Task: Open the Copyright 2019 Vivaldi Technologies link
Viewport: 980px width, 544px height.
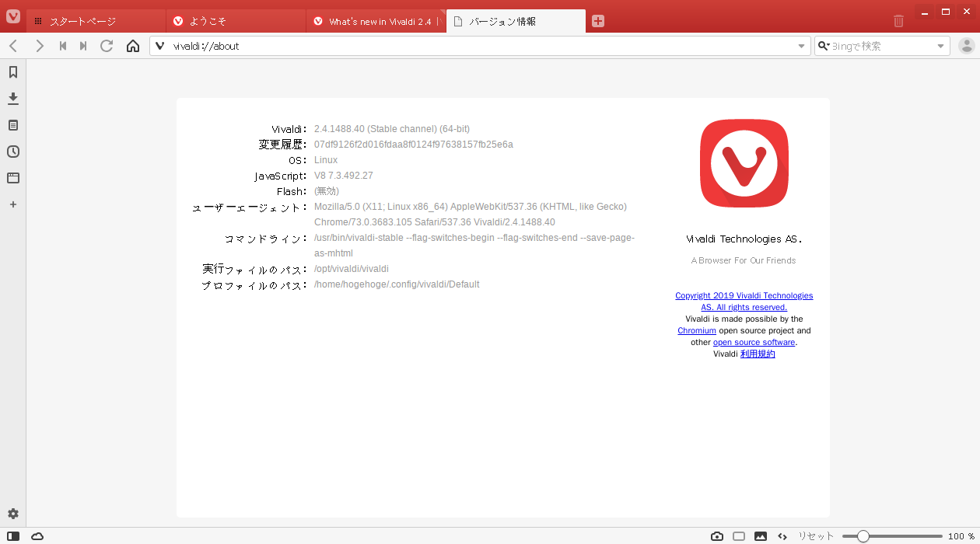Action: (744, 302)
